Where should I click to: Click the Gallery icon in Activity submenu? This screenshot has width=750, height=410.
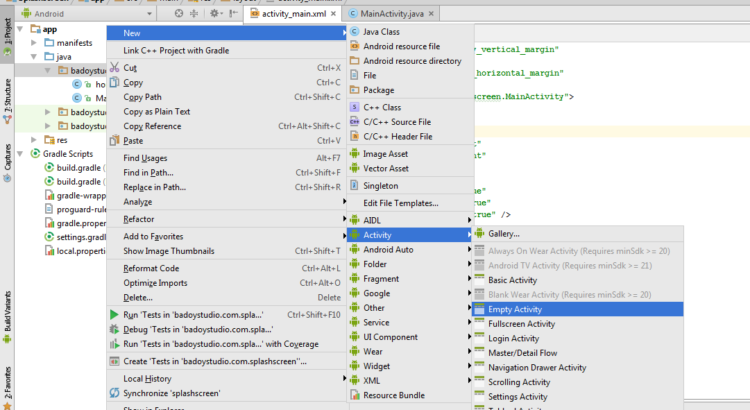pos(479,233)
